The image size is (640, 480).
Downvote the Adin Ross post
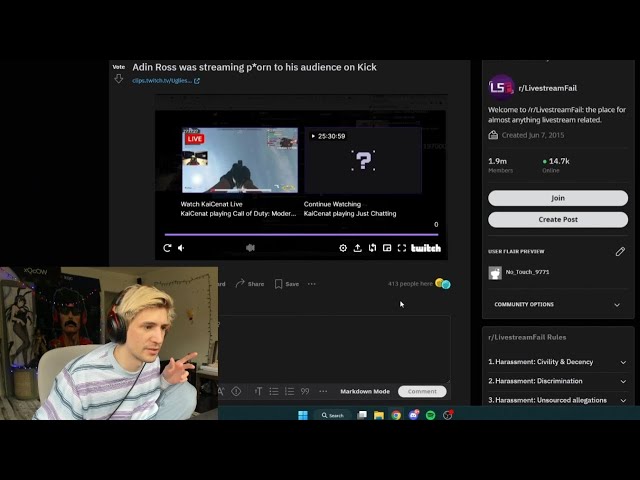(118, 78)
